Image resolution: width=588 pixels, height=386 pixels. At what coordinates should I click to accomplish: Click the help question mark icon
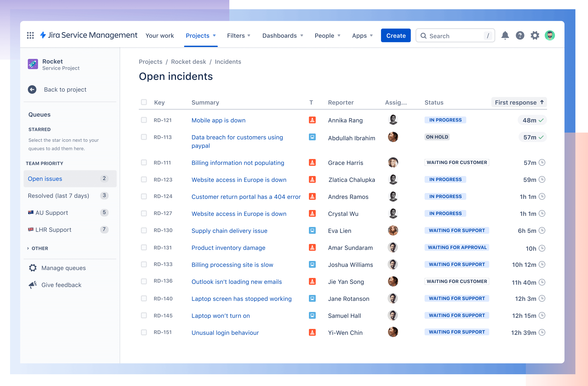520,35
